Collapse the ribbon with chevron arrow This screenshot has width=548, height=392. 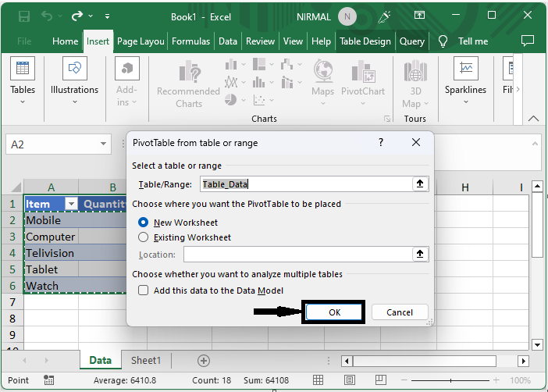click(534, 118)
